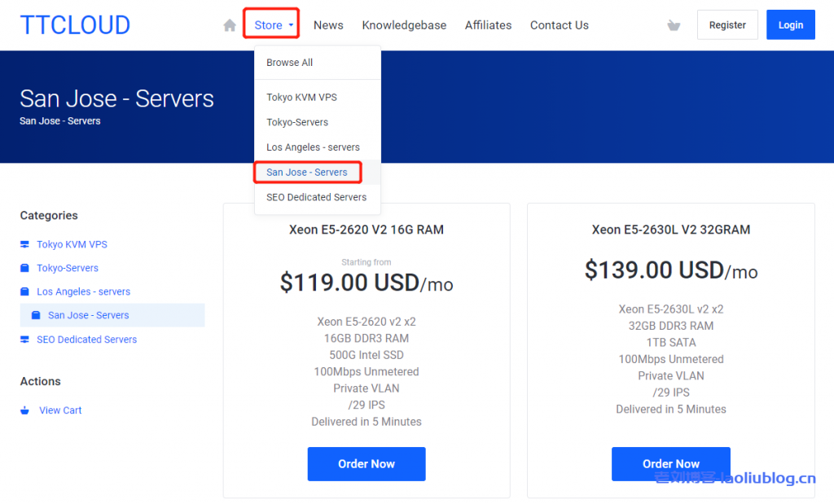Click server icon beside SEO Dedicated Servers category
Viewport: 834px width, 504px height.
pos(24,340)
